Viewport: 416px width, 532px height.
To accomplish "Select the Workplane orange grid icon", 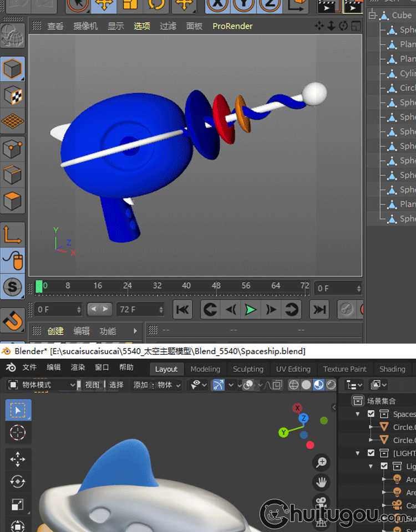I will [13, 121].
